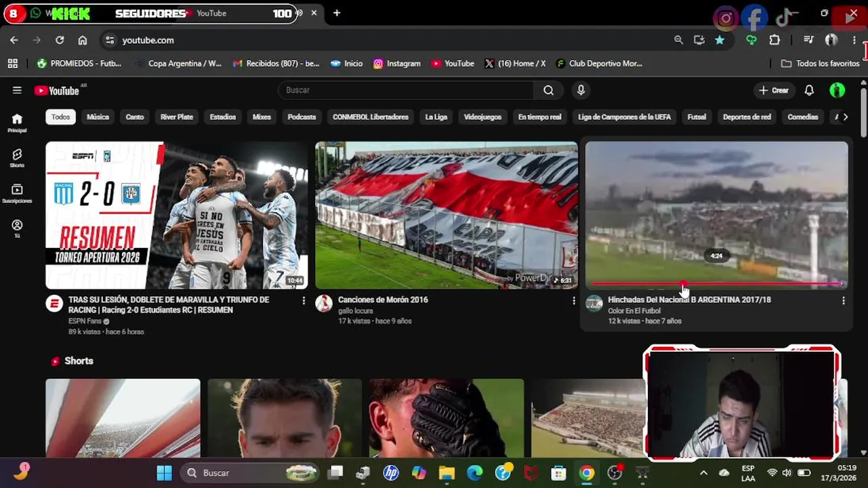The image size is (868, 488).
Task: Select the En tiempo real chip
Action: tap(539, 117)
